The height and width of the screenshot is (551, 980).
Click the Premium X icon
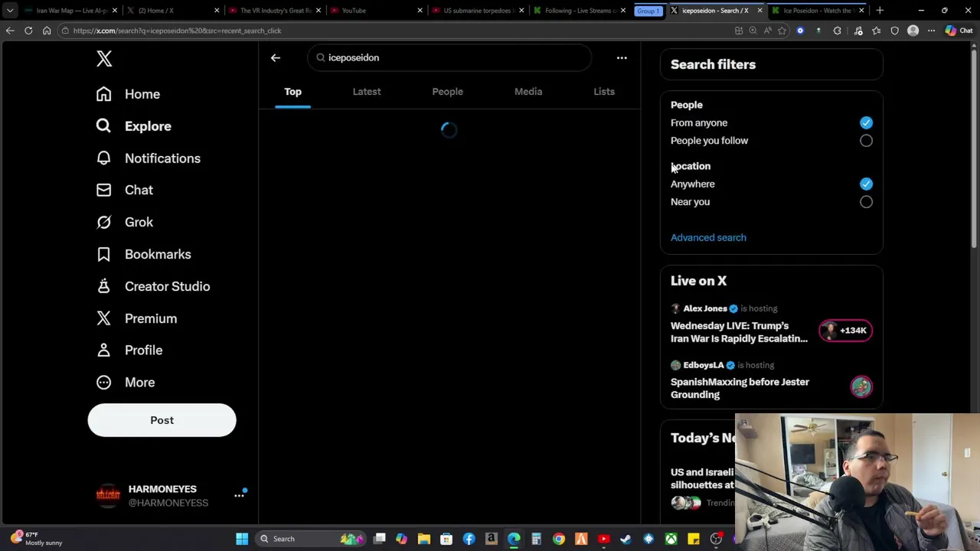tap(103, 318)
